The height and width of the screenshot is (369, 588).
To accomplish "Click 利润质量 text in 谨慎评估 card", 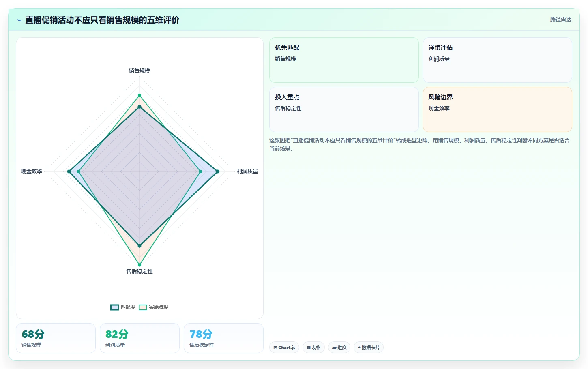I will (439, 59).
